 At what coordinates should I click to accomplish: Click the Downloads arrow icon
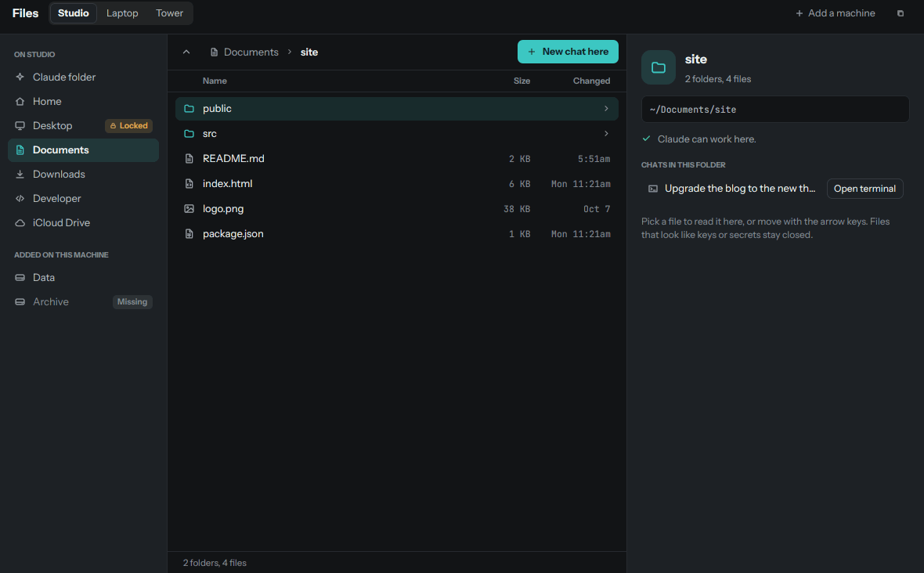point(20,175)
